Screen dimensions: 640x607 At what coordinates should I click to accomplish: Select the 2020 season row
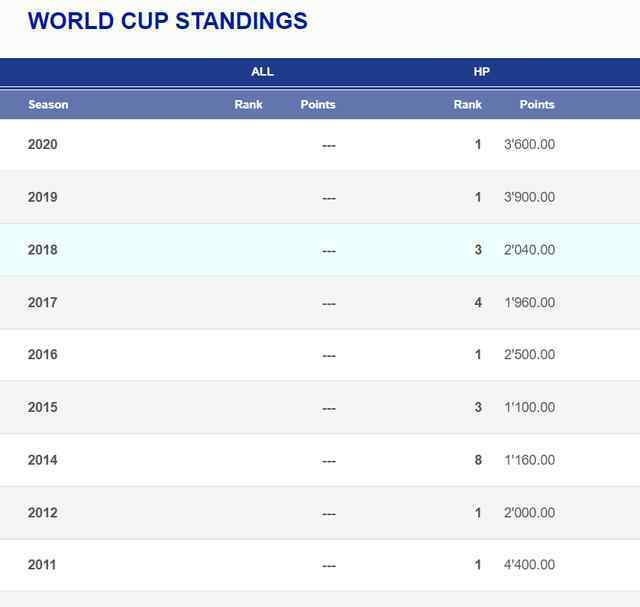[320, 145]
